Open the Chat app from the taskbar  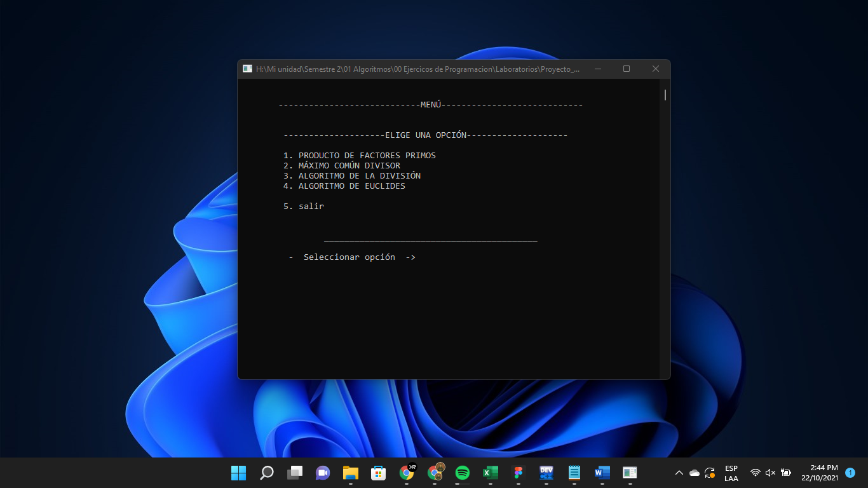(323, 473)
